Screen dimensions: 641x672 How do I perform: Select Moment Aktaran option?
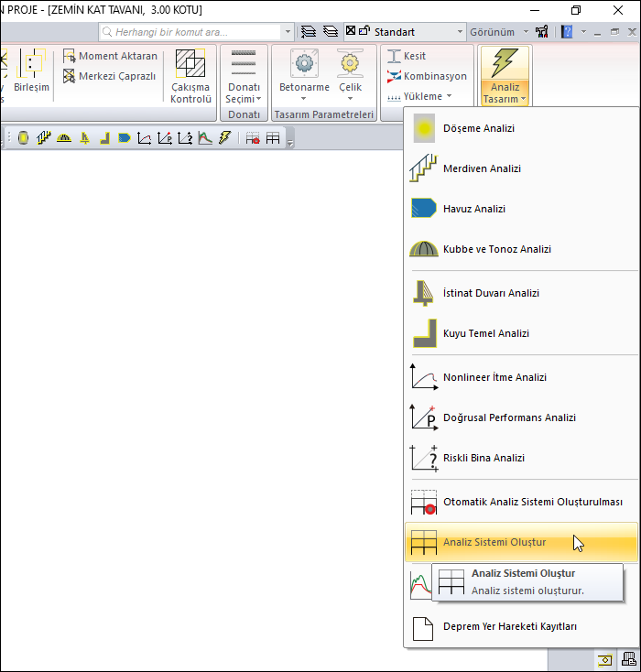coord(110,56)
